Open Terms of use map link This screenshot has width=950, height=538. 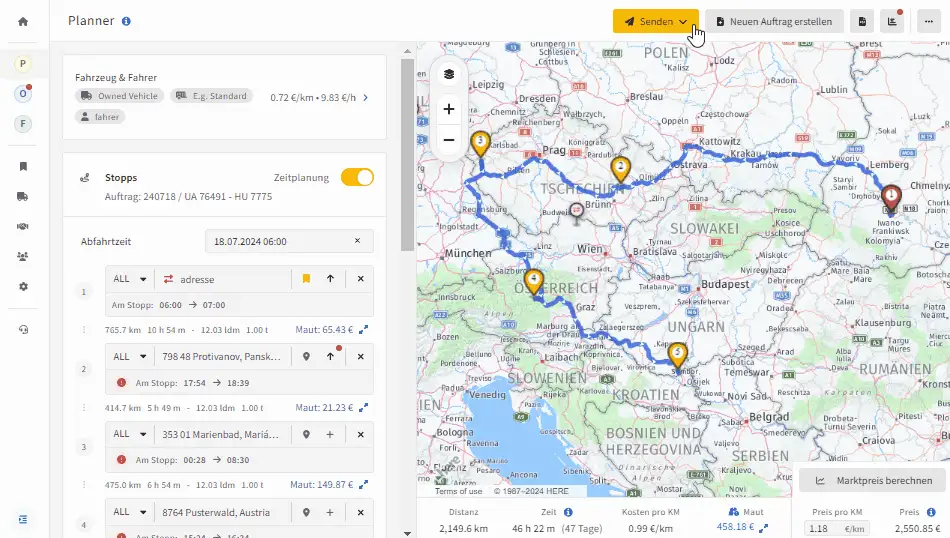[459, 491]
